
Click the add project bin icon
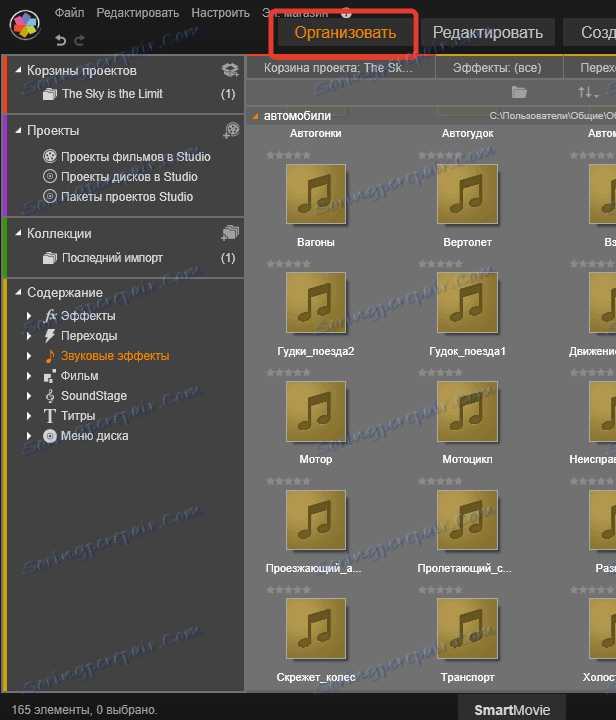pyautogui.click(x=230, y=70)
